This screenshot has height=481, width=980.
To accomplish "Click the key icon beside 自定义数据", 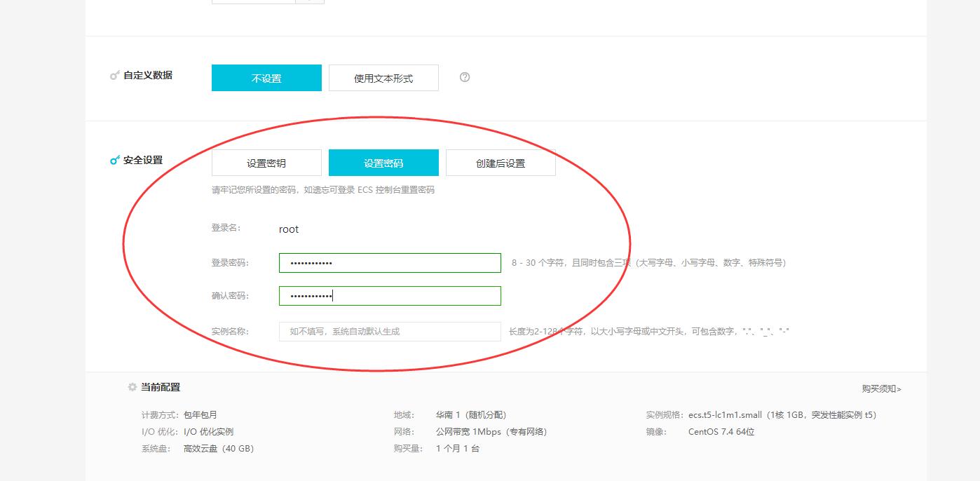I will tap(115, 76).
